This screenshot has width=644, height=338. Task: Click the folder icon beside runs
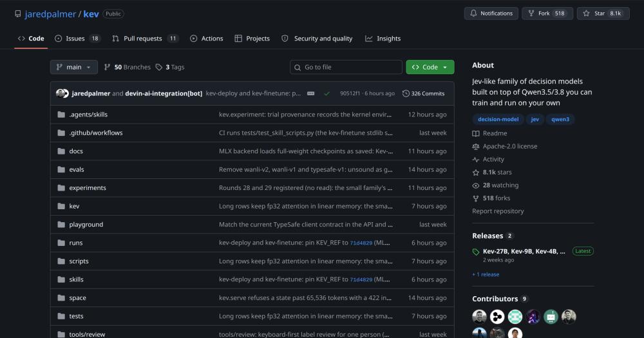click(x=61, y=243)
